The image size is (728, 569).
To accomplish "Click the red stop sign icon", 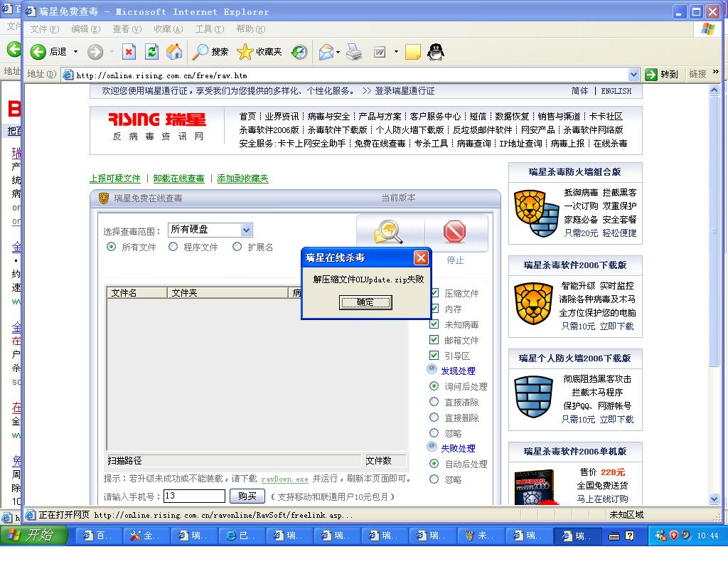I will [454, 232].
